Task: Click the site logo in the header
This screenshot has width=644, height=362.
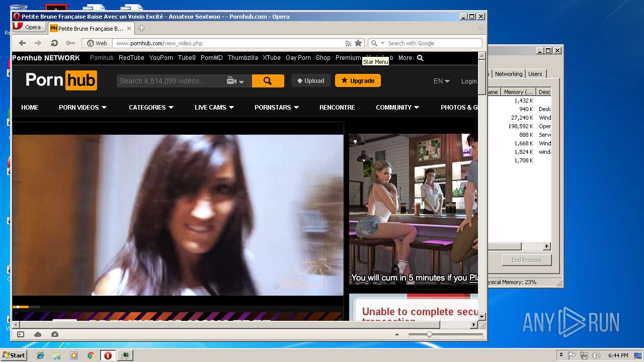Action: (61, 80)
